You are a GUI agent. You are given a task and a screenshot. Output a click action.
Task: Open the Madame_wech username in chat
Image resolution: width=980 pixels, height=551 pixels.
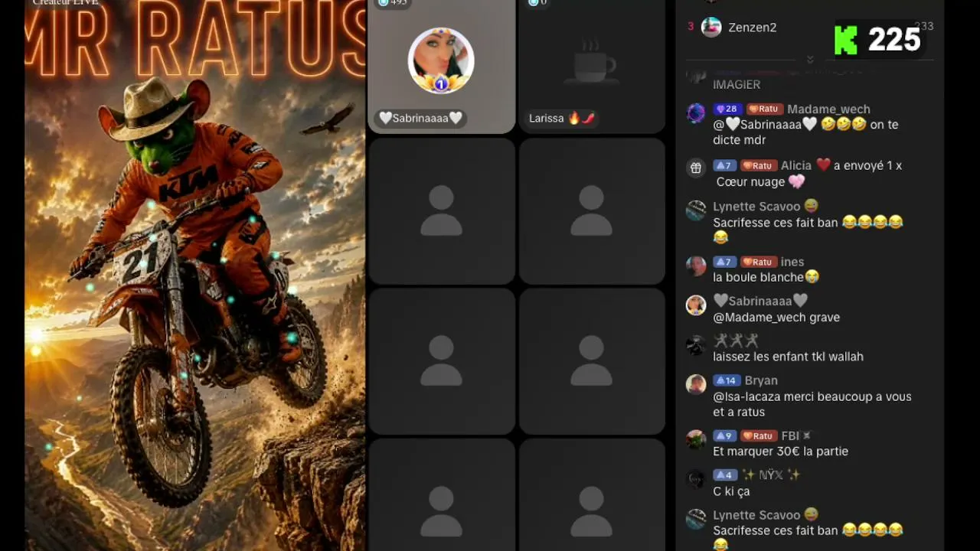click(828, 109)
